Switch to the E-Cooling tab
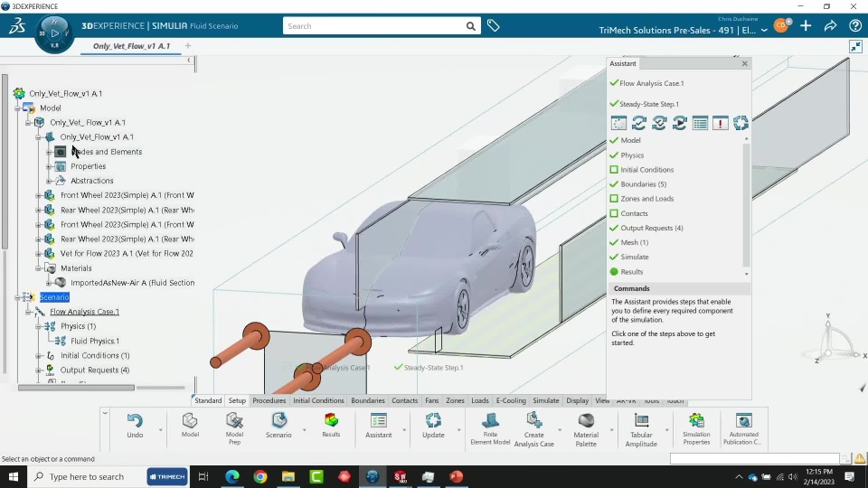The height and width of the screenshot is (488, 868). click(510, 400)
